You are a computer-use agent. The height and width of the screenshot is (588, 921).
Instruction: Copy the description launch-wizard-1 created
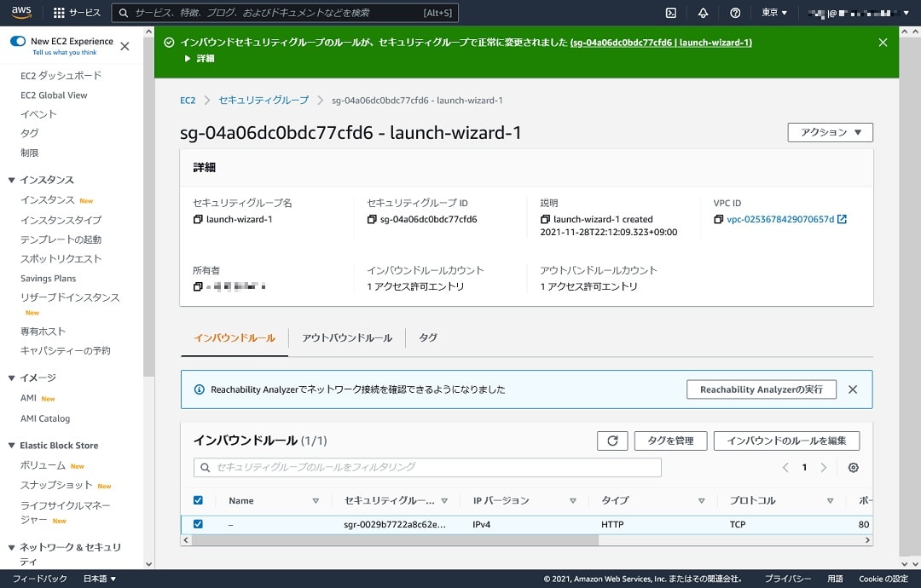(545, 219)
